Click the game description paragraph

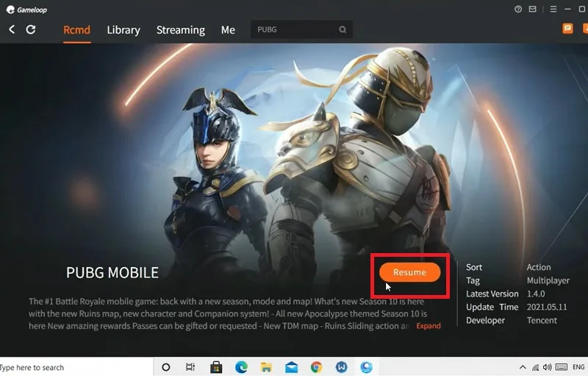228,313
